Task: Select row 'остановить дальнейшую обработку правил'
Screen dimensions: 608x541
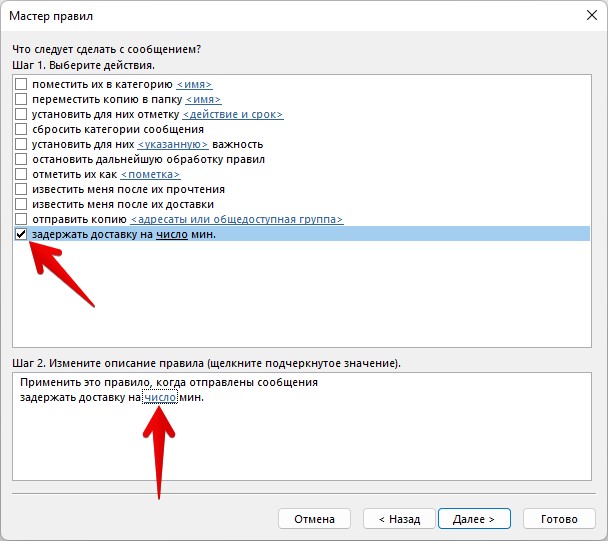Action: [x=302, y=159]
